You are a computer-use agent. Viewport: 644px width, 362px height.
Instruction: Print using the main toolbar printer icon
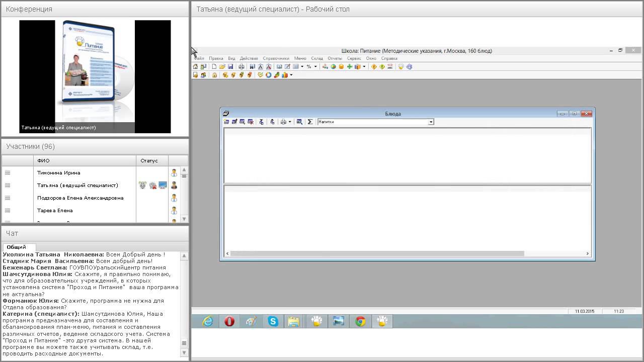(242, 66)
